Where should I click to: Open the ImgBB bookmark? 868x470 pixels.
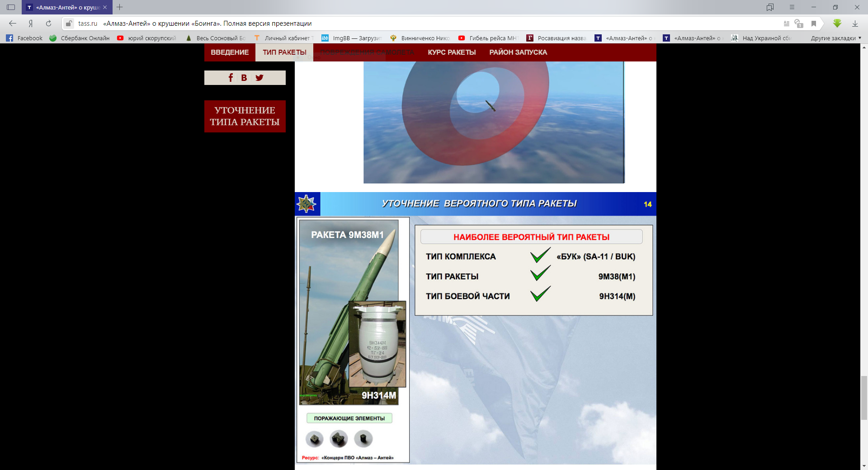352,38
